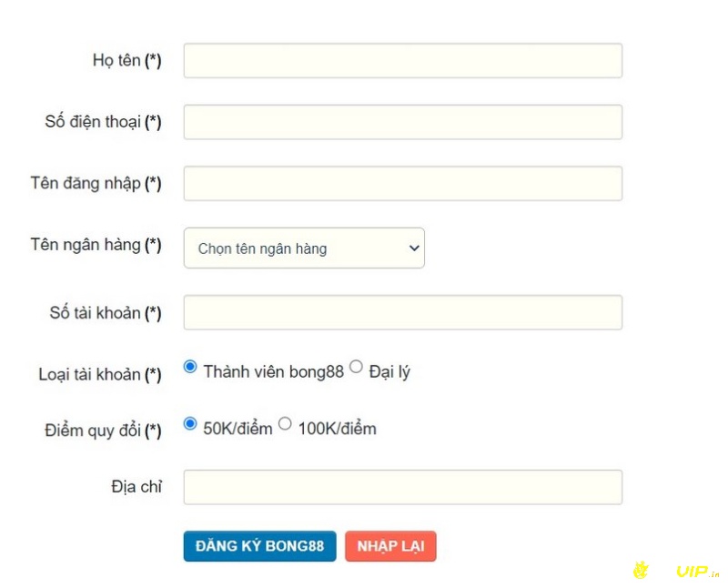Open the Chọn tên ngân hàng dropdown

304,248
